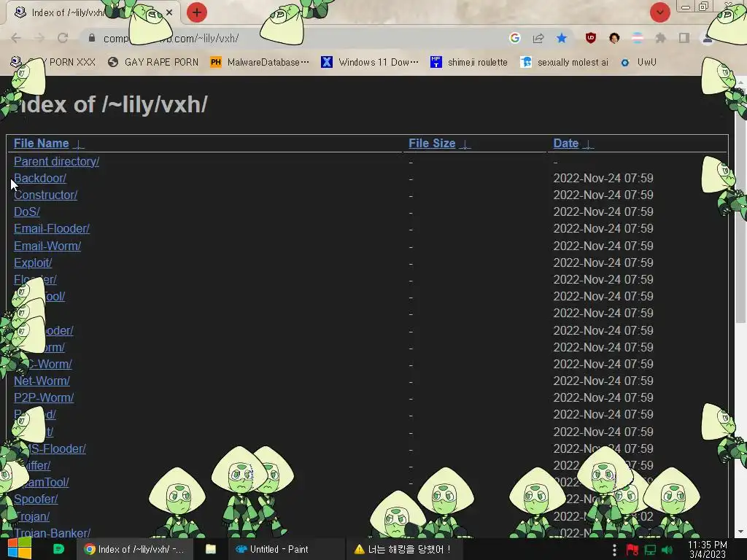The image size is (747, 560).
Task: Focus the address bar URL field
Action: click(x=295, y=38)
